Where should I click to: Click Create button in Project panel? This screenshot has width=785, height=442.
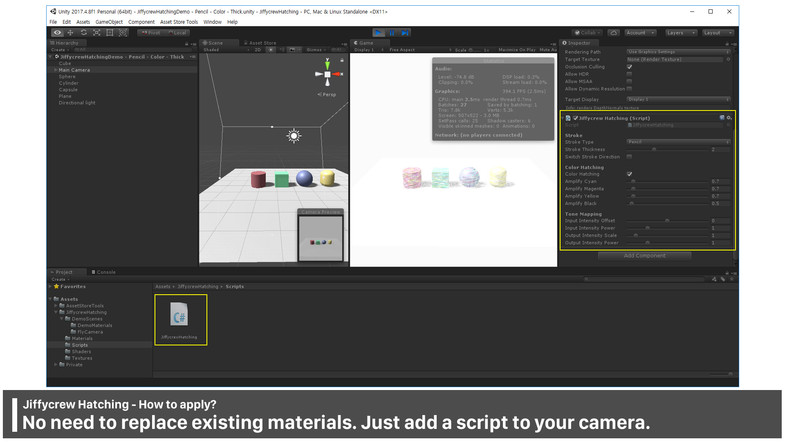[x=60, y=279]
